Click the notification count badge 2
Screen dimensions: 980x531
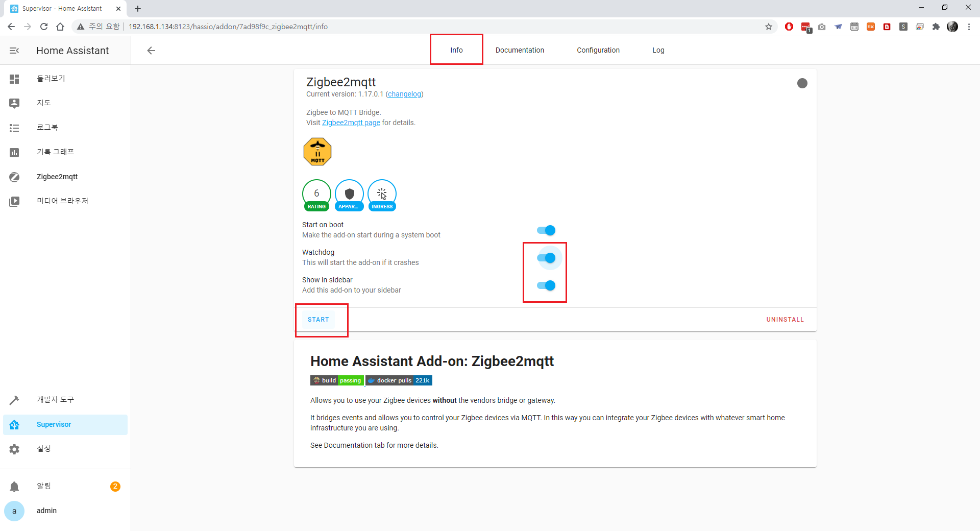point(115,487)
